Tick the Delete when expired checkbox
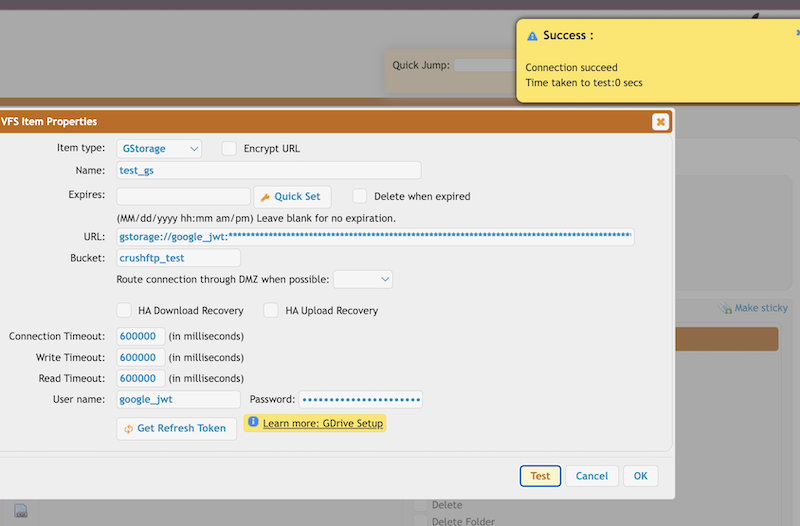Image resolution: width=800 pixels, height=526 pixels. (360, 196)
